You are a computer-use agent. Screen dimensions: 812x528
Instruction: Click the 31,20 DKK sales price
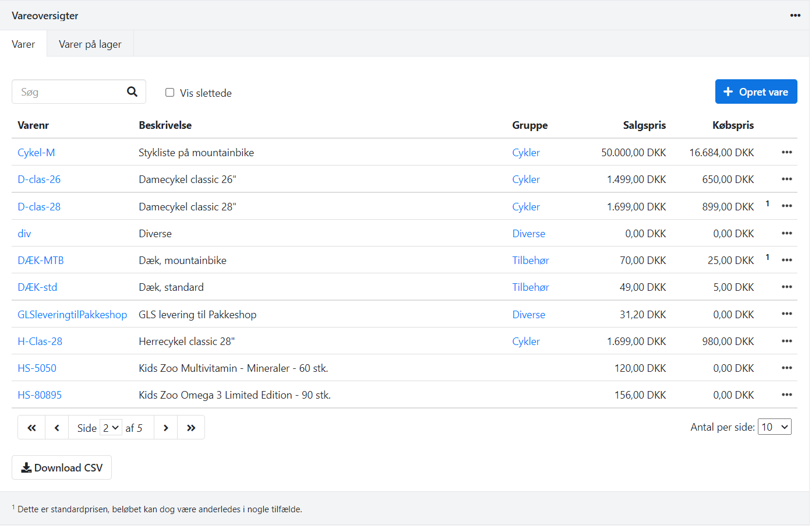642,315
